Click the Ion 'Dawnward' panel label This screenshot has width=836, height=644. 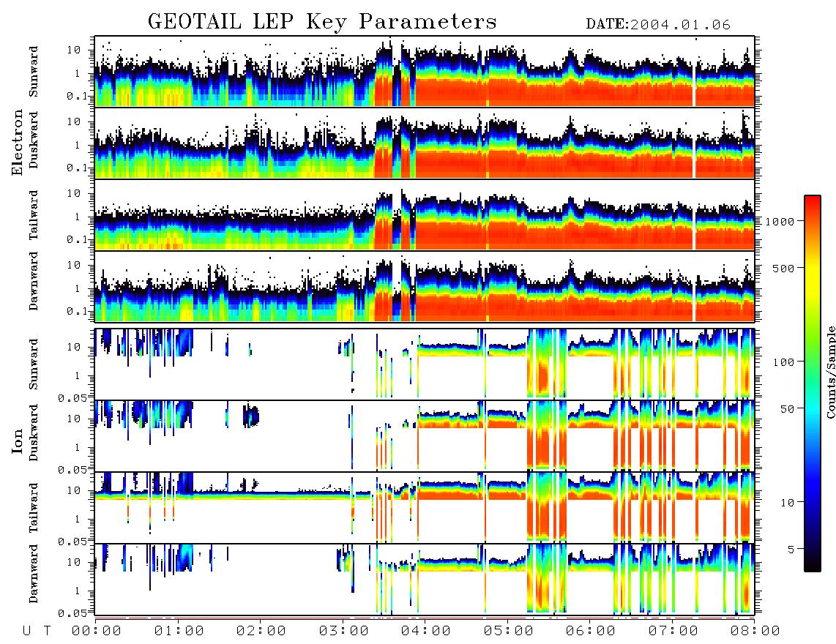pos(34,574)
